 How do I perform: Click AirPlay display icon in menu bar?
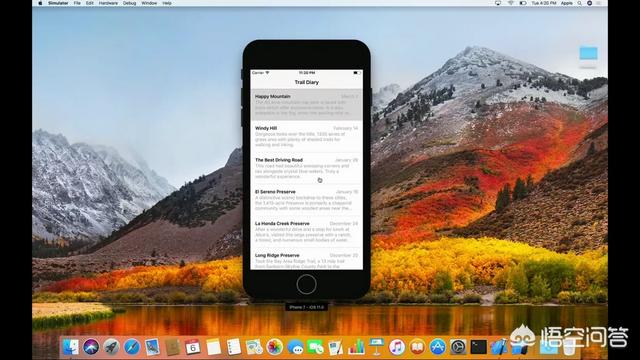click(498, 3)
